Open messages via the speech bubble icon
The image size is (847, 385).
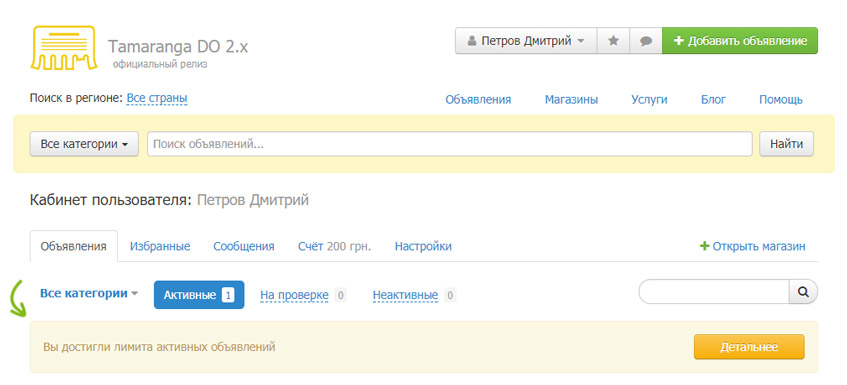(x=646, y=40)
